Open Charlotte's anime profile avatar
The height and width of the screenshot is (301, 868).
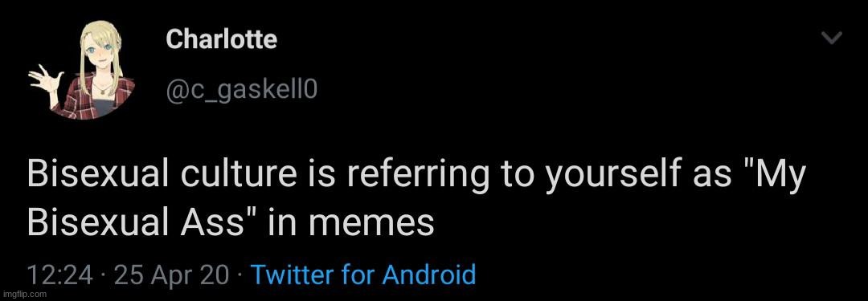point(82,70)
